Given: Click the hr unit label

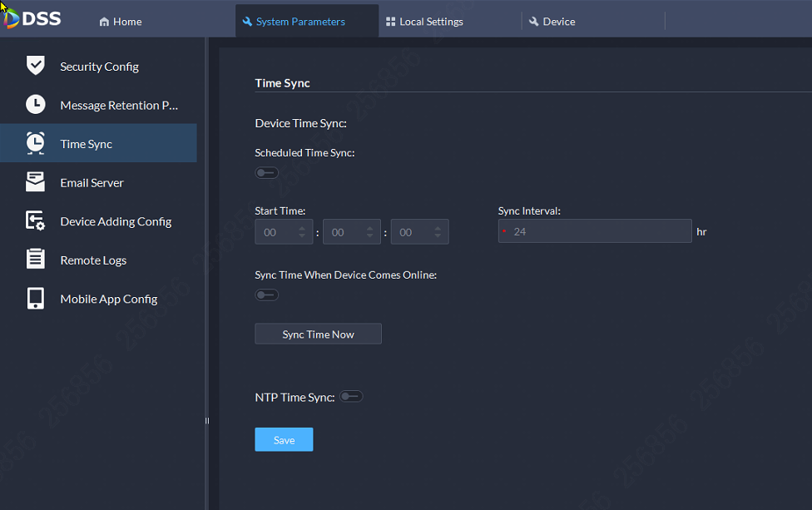Looking at the screenshot, I should (x=701, y=232).
